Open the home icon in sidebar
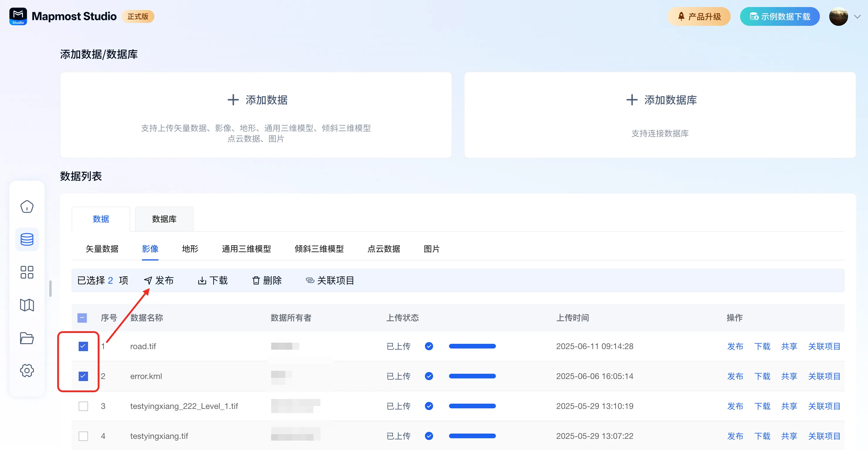This screenshot has width=868, height=450. click(27, 207)
